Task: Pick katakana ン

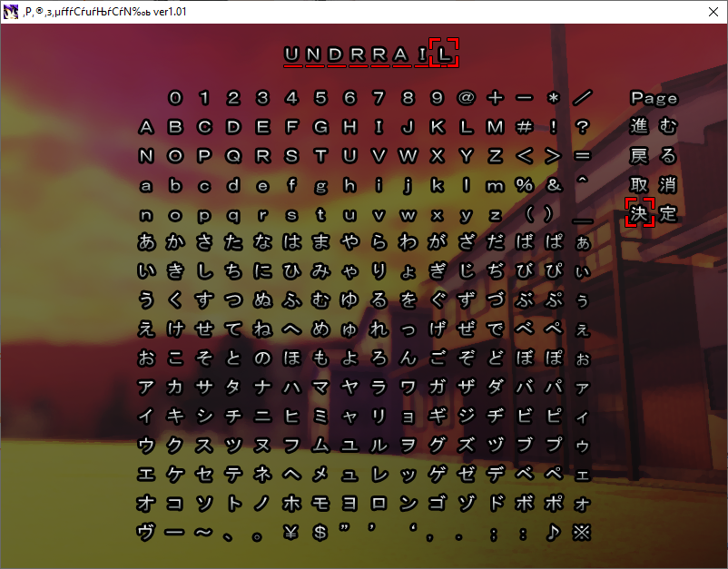Action: click(408, 503)
